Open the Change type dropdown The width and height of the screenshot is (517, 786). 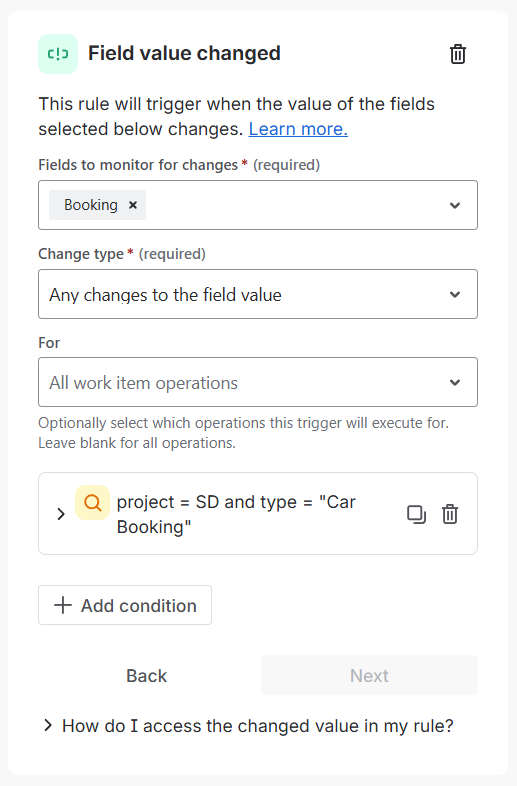(x=258, y=294)
